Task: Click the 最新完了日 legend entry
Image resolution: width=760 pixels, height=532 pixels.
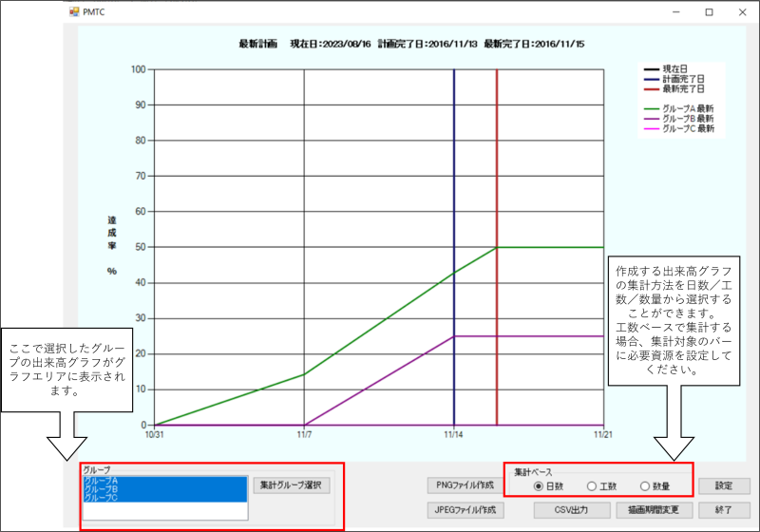Action: click(674, 89)
